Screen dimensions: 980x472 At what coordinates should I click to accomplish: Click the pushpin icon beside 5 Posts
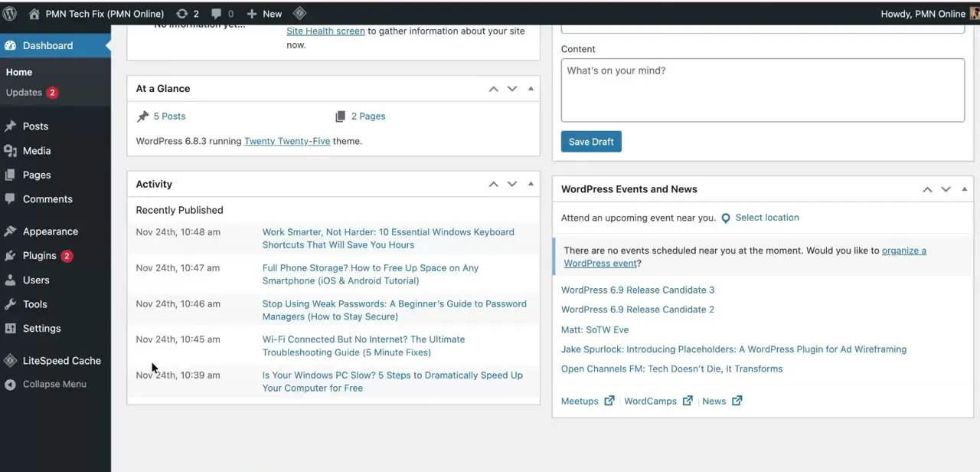[x=142, y=116]
